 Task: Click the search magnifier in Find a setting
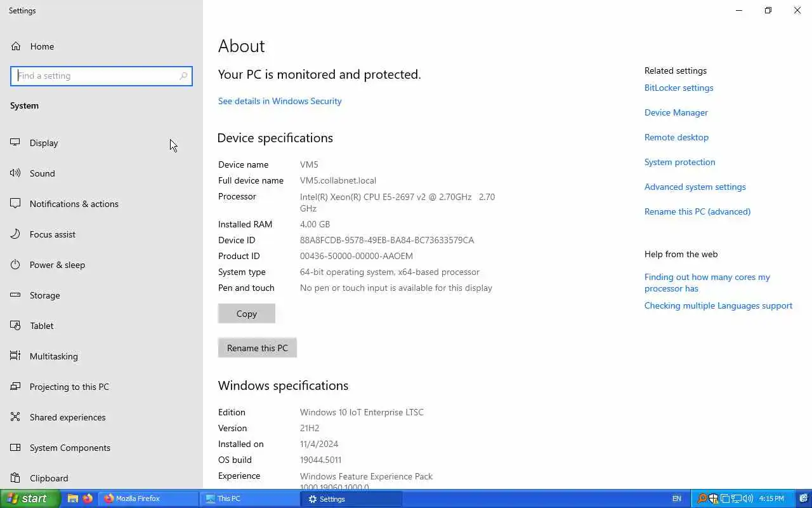[183, 76]
